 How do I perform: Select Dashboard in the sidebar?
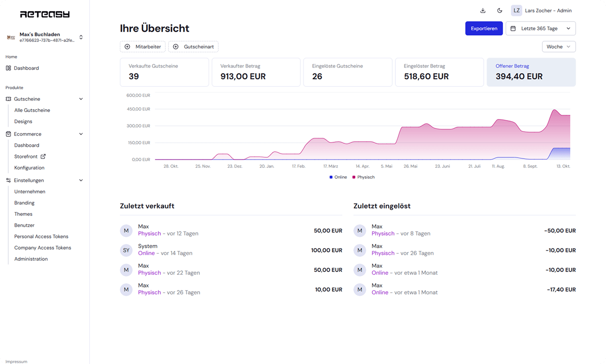pyautogui.click(x=26, y=68)
